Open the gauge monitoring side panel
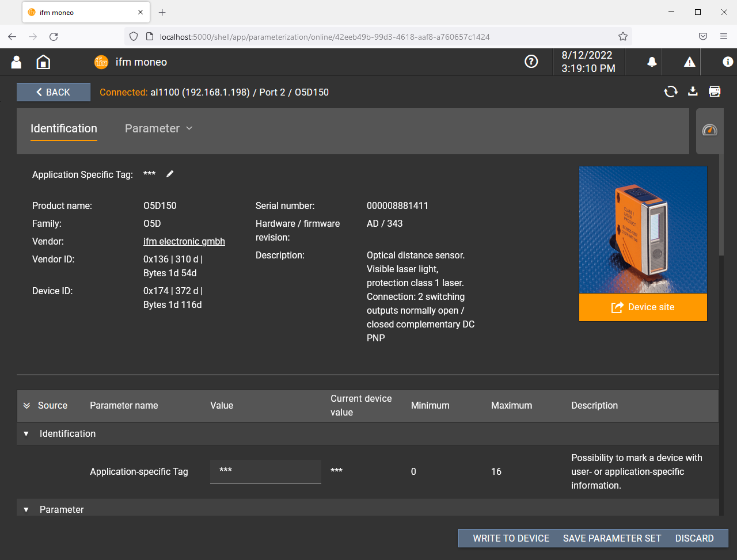This screenshot has width=737, height=560. point(710,130)
